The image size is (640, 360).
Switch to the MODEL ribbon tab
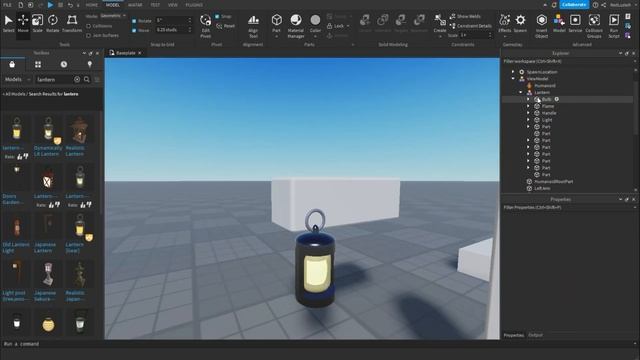point(113,5)
